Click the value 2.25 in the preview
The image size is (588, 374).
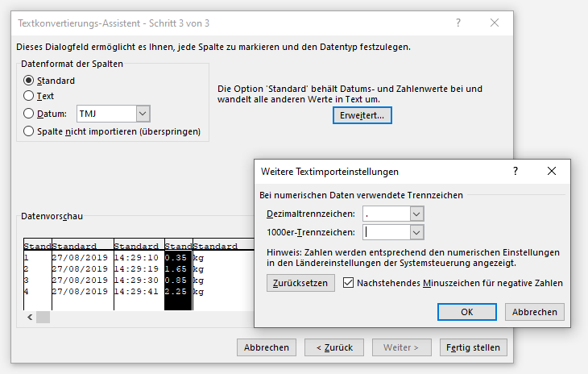176,292
